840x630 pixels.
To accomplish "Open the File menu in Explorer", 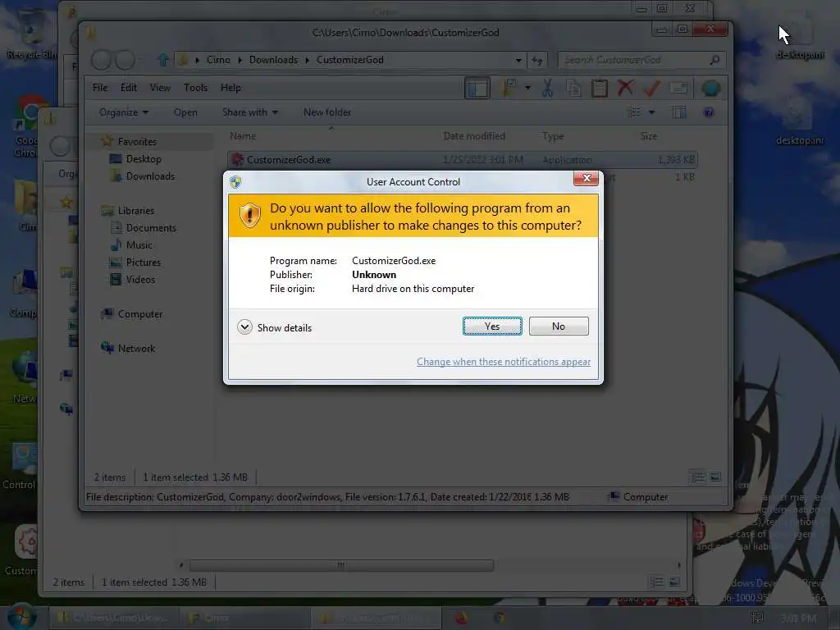I will (99, 87).
